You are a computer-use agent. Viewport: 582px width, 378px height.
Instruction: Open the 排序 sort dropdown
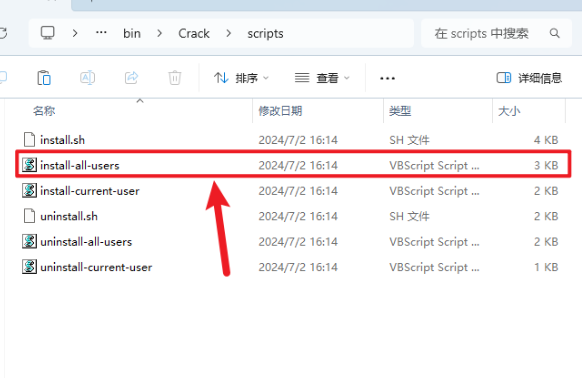[x=241, y=78]
